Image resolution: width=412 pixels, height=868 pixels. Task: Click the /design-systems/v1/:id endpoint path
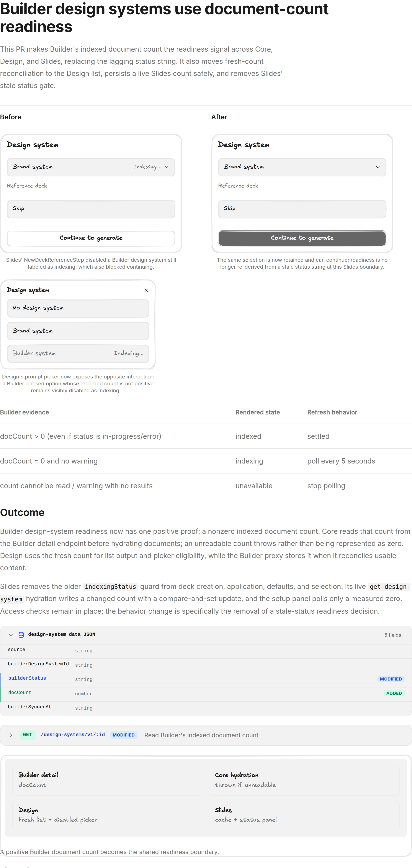click(x=73, y=735)
